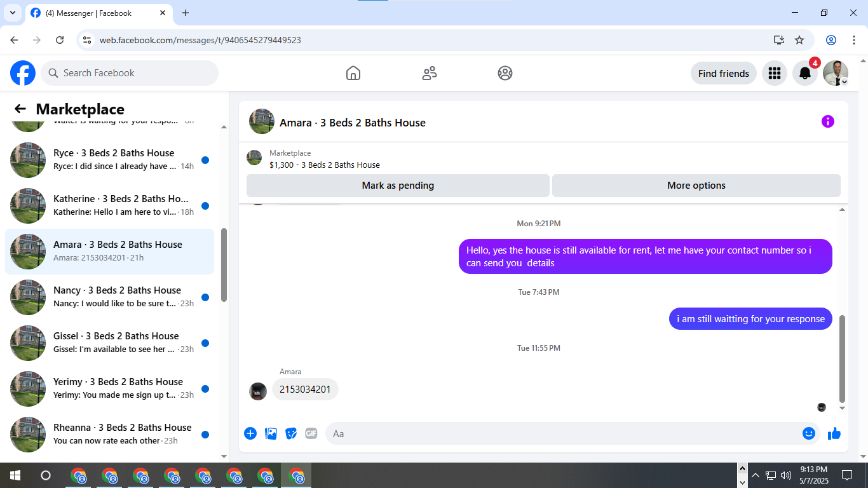Click the conversation list scrollbar thumb
The image size is (868, 488).
pyautogui.click(x=224, y=265)
